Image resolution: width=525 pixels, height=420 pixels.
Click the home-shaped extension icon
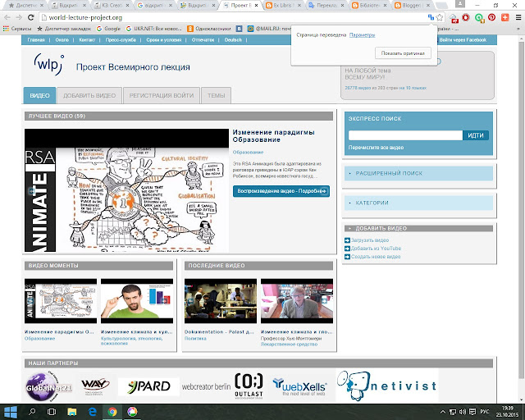click(454, 18)
